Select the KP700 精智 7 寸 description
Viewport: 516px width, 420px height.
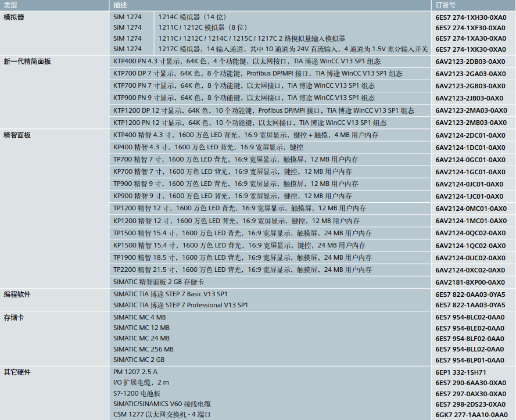(x=232, y=172)
